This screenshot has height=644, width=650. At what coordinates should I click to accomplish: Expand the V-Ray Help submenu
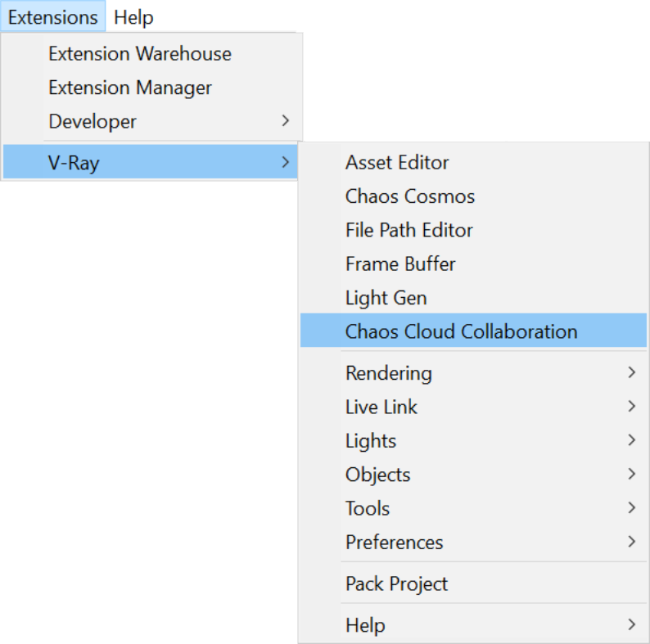tap(473, 625)
